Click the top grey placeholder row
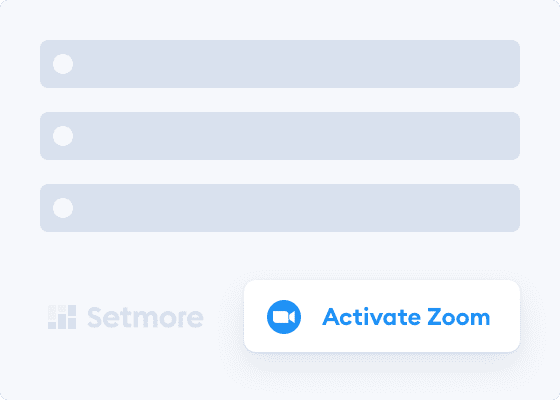This screenshot has height=400, width=560. (x=280, y=64)
